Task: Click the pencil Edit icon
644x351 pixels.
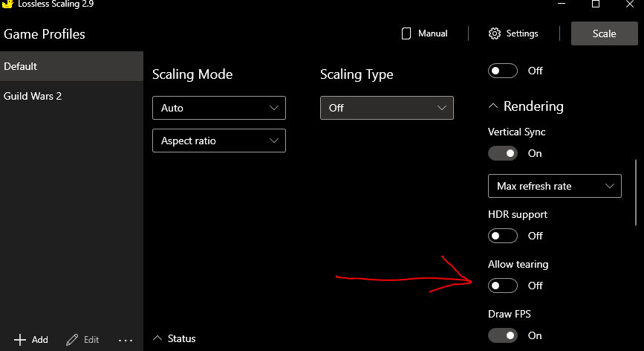Action: tap(72, 339)
